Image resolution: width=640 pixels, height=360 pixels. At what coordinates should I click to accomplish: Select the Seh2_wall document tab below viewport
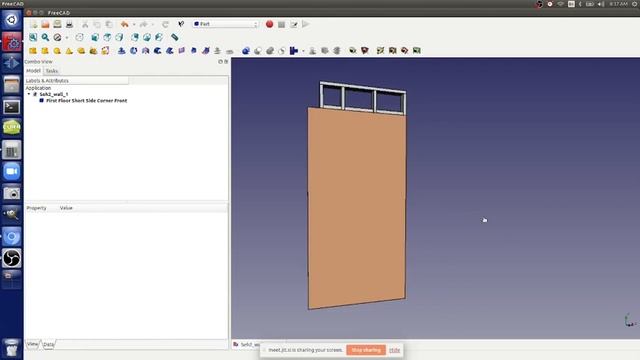click(x=247, y=344)
